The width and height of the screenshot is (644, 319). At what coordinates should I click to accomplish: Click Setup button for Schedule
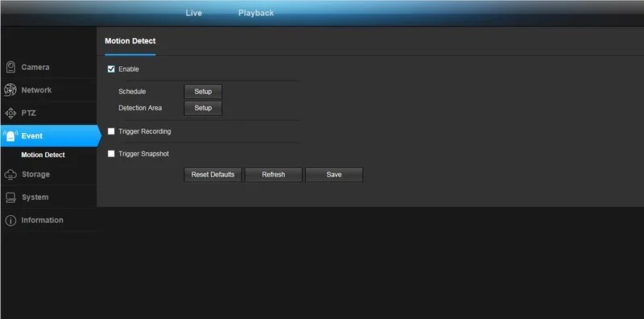(x=203, y=92)
